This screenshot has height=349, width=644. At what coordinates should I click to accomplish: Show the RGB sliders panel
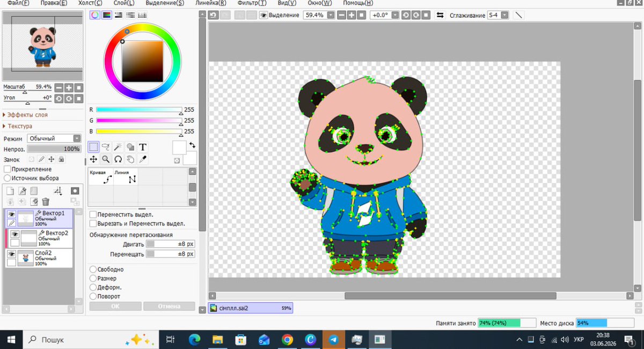click(106, 15)
